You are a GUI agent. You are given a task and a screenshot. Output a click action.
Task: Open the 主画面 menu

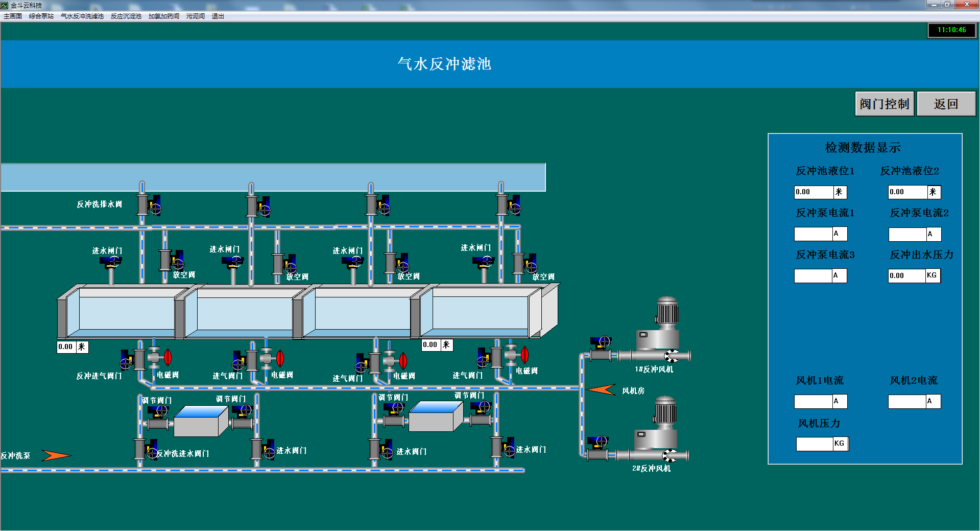13,16
